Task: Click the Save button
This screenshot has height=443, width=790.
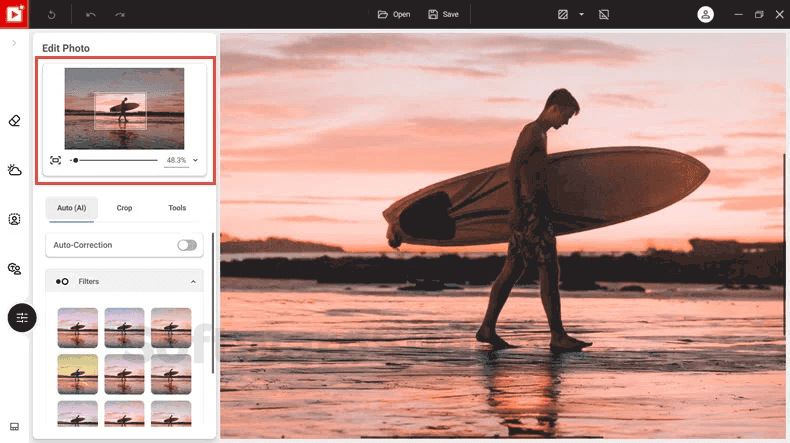Action: point(443,15)
